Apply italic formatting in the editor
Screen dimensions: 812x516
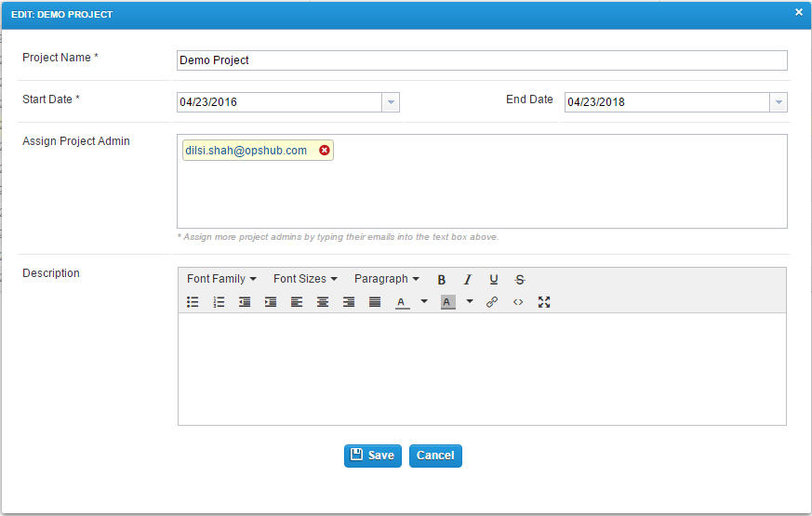468,280
